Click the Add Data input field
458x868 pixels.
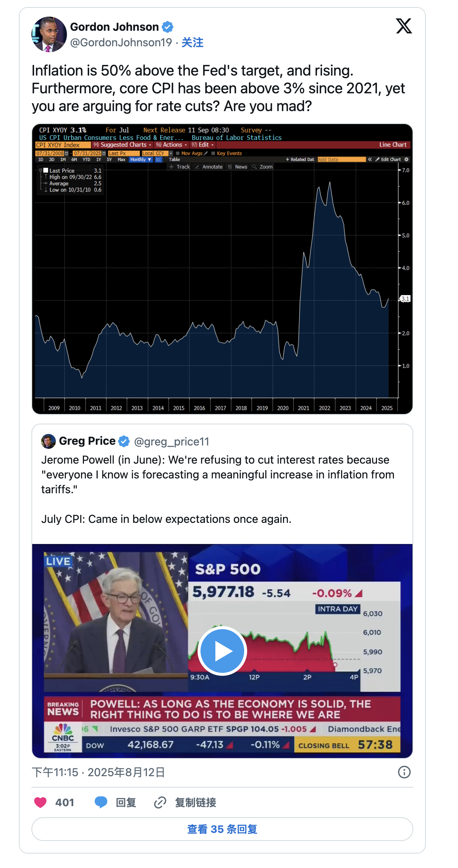(341, 160)
